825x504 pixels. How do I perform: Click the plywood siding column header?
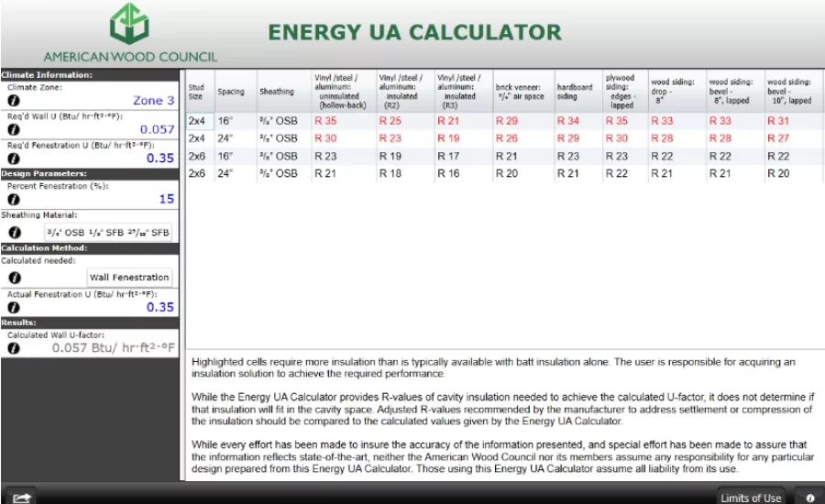pyautogui.click(x=625, y=91)
